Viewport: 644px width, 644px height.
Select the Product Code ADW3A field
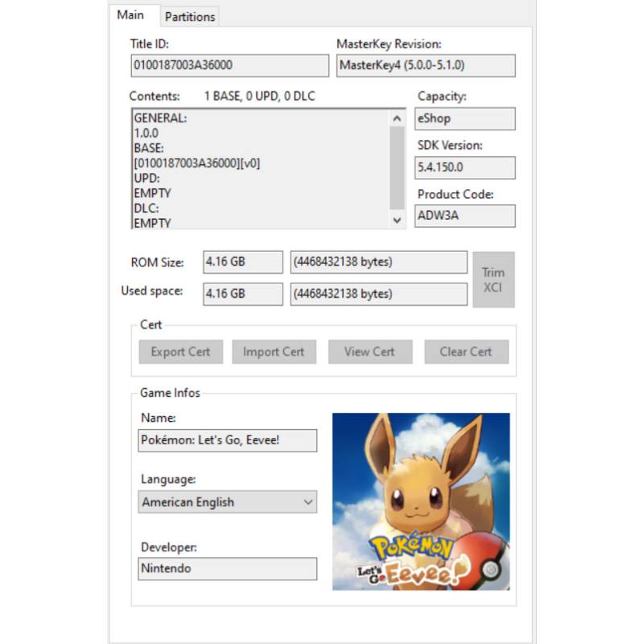[465, 216]
